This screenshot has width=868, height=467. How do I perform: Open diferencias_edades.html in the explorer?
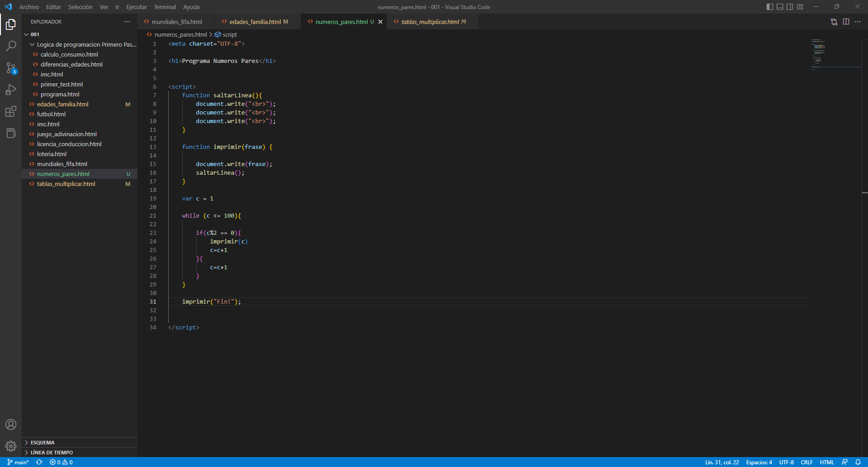click(80, 64)
